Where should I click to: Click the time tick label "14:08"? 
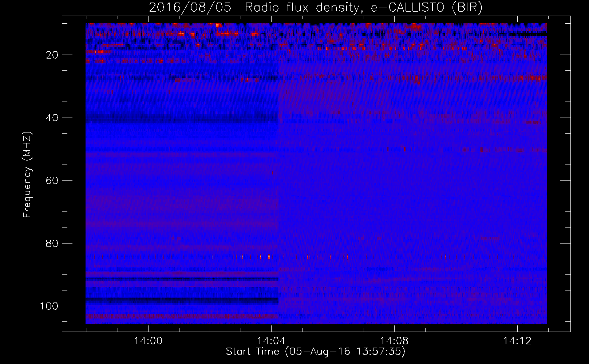394,341
